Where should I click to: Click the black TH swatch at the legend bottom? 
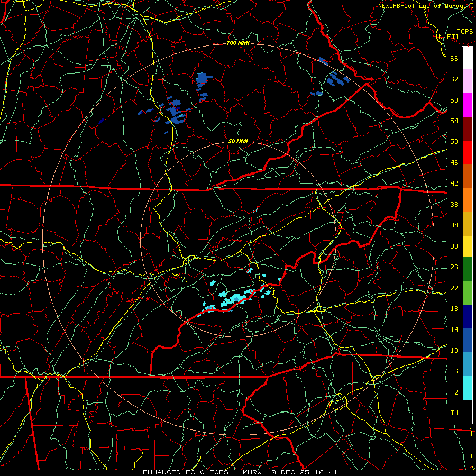coord(467,411)
